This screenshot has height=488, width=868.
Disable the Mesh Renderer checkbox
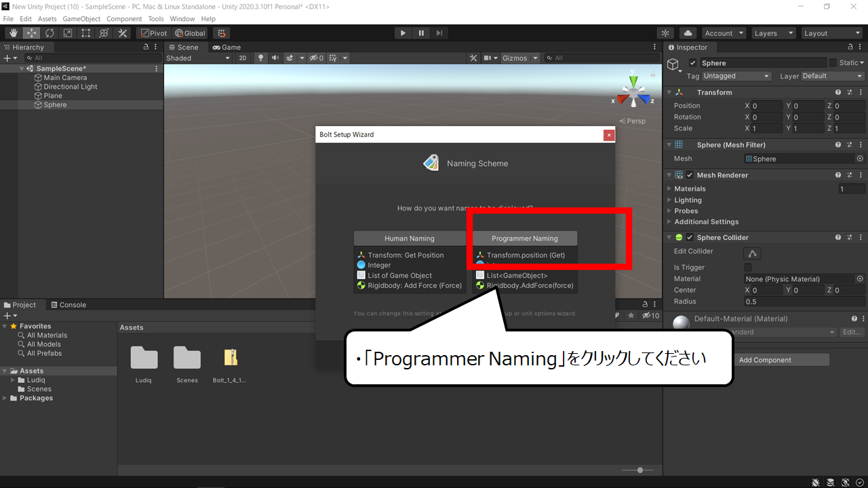tap(690, 175)
